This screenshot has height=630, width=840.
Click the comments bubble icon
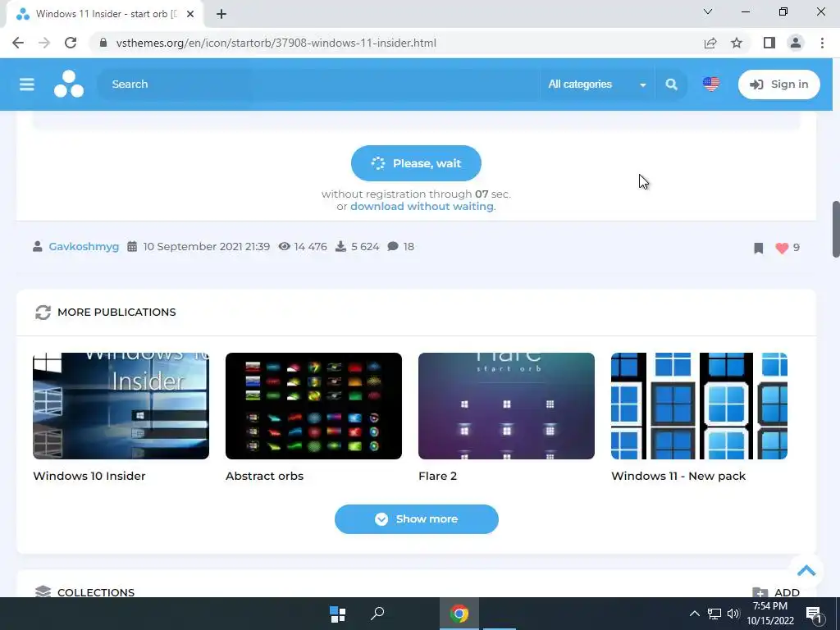pyautogui.click(x=393, y=246)
